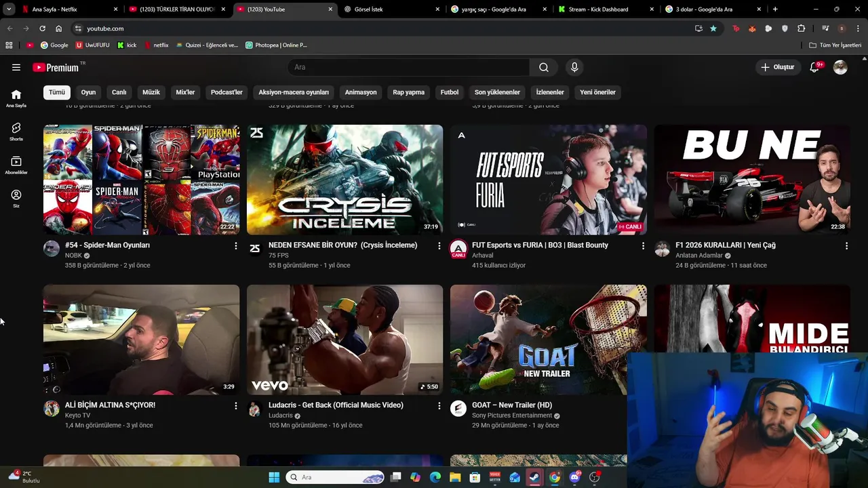This screenshot has width=868, height=488.
Task: Open the account avatar menu
Action: click(x=840, y=67)
